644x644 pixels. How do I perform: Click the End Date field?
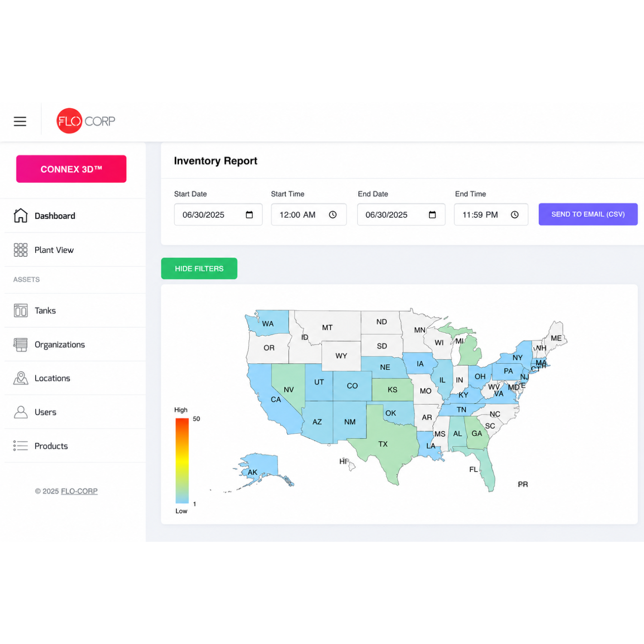(401, 215)
